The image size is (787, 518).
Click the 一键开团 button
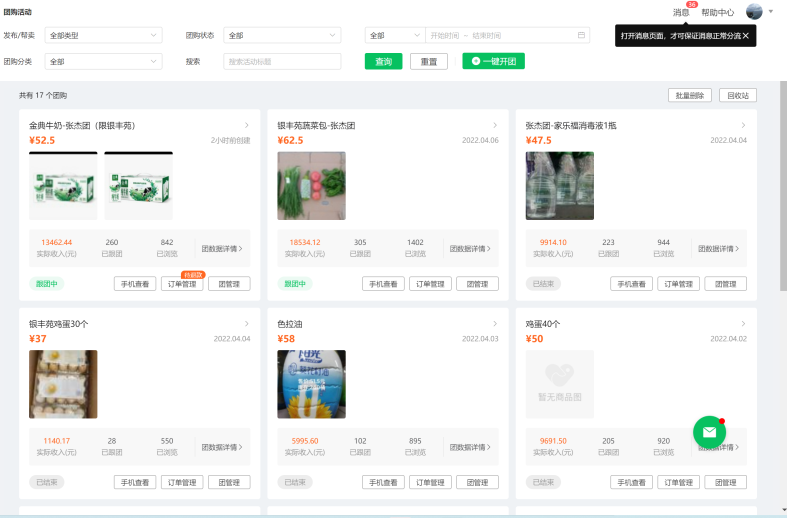pyautogui.click(x=493, y=61)
